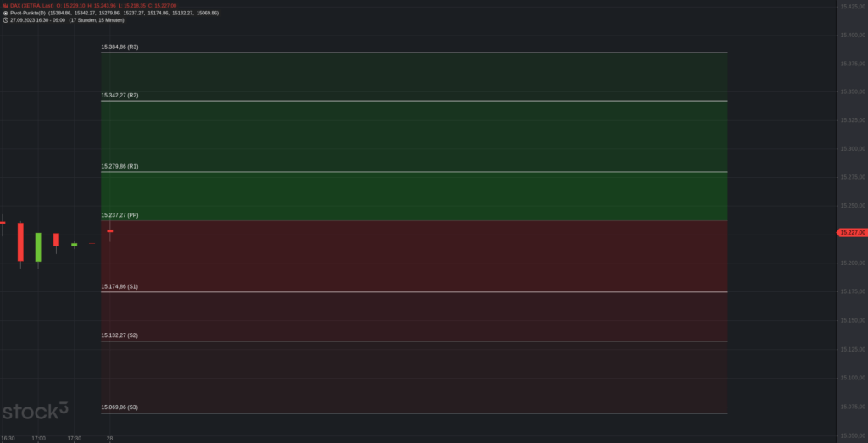Click the Pivot-Punkte indicator circle icon
Image resolution: width=868 pixels, height=443 pixels.
click(x=5, y=13)
